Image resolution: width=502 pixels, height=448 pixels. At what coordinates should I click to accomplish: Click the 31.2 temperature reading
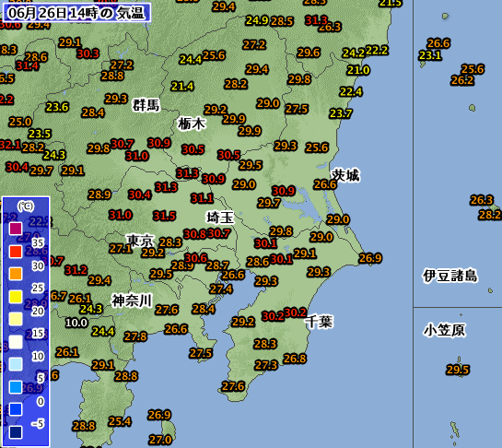[76, 270]
